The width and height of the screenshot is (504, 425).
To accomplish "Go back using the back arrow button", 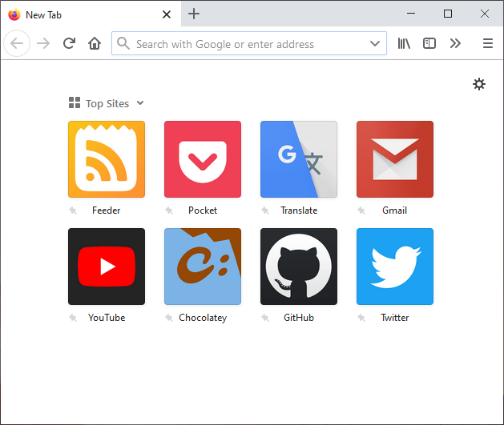I will (17, 43).
